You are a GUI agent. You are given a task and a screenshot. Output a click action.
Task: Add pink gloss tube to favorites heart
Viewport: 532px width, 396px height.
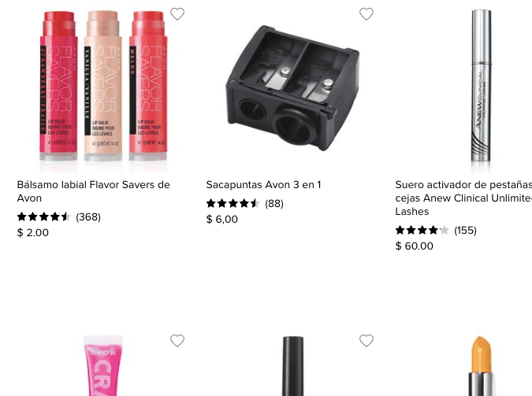pos(177,340)
